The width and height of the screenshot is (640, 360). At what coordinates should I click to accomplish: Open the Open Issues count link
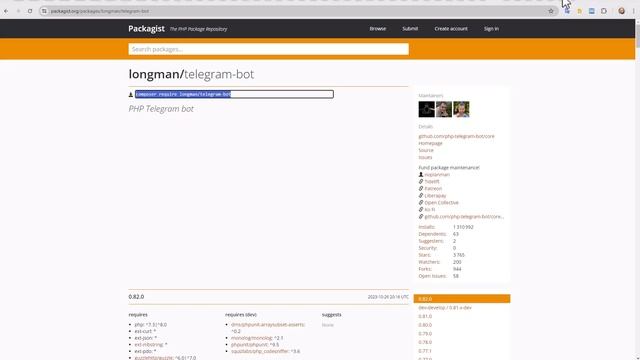432,276
